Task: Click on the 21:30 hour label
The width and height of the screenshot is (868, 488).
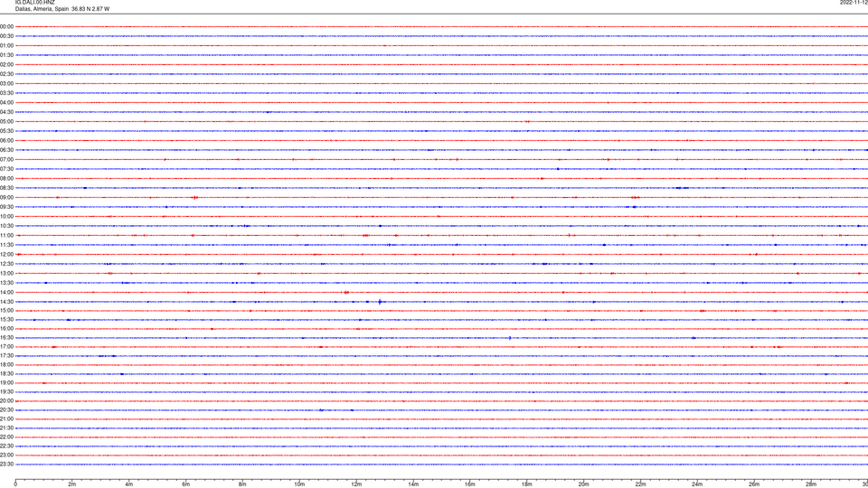Action: [6, 428]
